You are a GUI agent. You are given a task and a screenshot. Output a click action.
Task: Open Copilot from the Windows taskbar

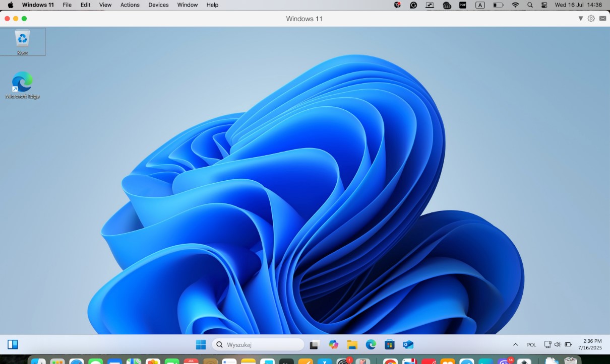click(x=333, y=344)
